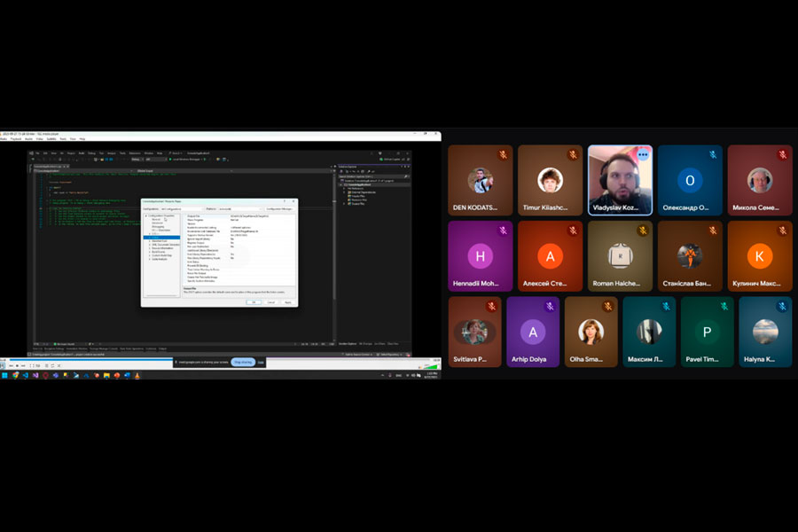This screenshot has width=798, height=532.
Task: Click muted mic icon on Arhip Dolya tile
Action: (550, 306)
